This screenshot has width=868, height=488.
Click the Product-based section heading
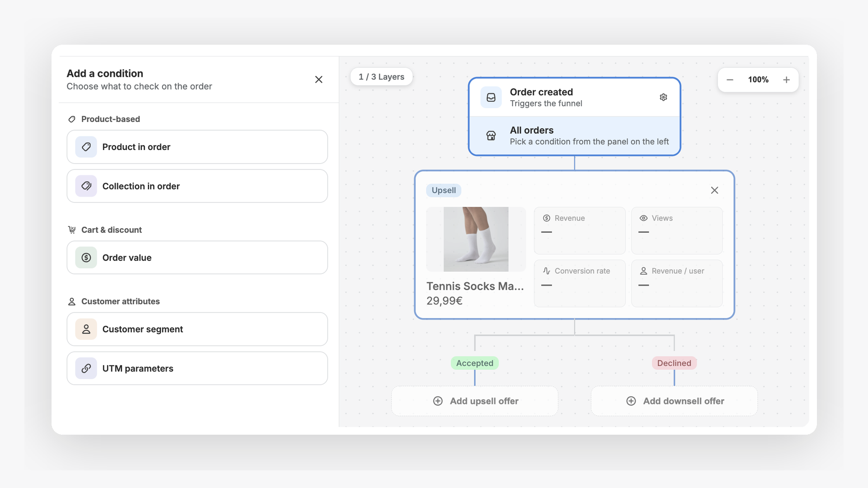tap(110, 119)
